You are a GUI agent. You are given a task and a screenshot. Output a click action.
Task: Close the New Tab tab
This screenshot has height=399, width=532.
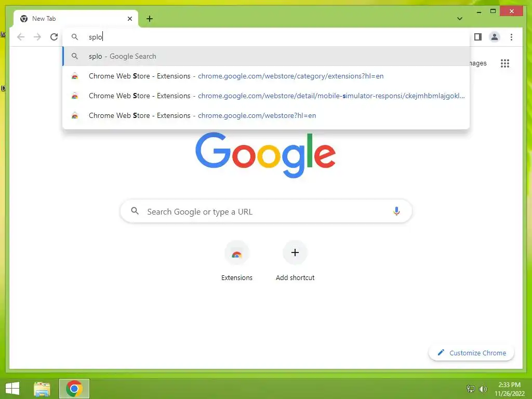pyautogui.click(x=129, y=19)
